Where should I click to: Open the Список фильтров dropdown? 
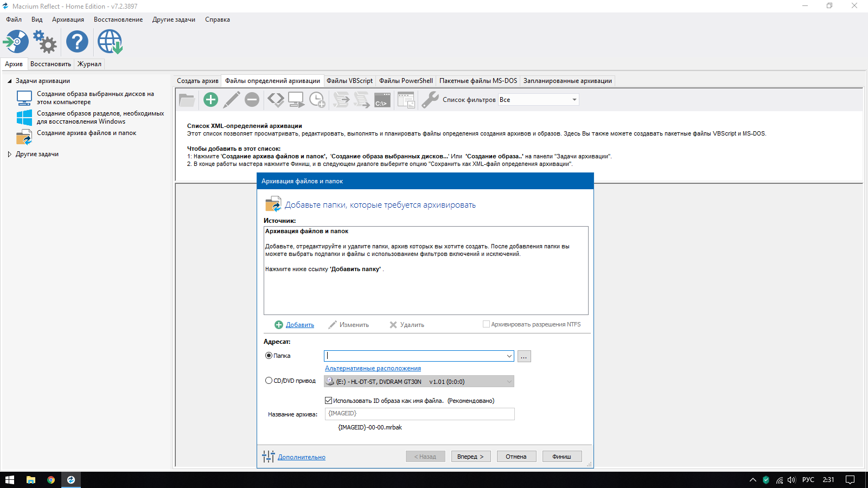pyautogui.click(x=538, y=100)
